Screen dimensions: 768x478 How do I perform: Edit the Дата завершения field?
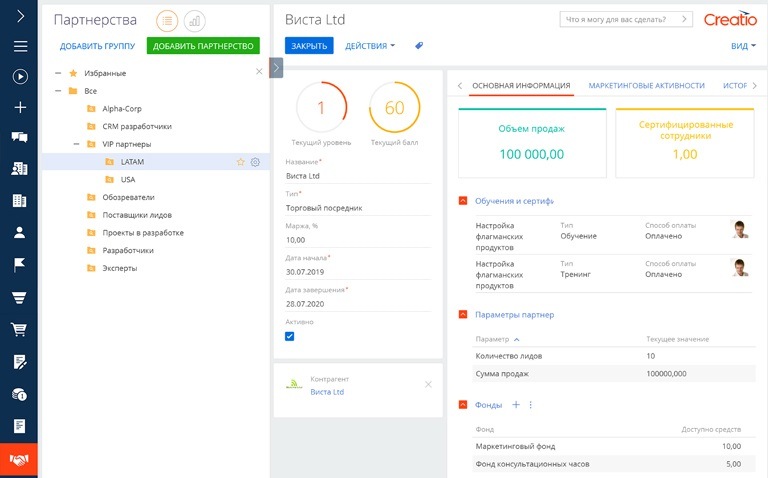(x=358, y=304)
